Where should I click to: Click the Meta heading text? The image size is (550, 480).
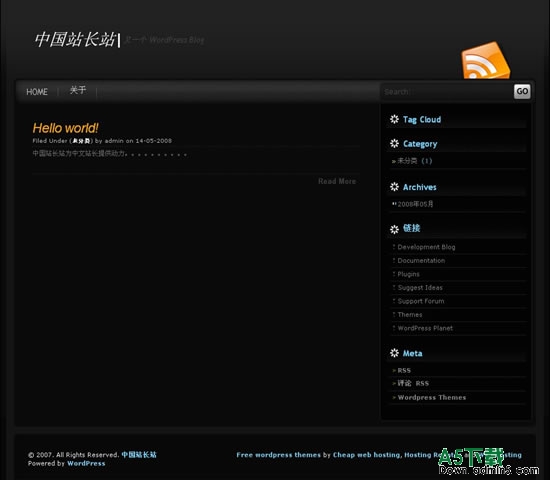tap(412, 353)
